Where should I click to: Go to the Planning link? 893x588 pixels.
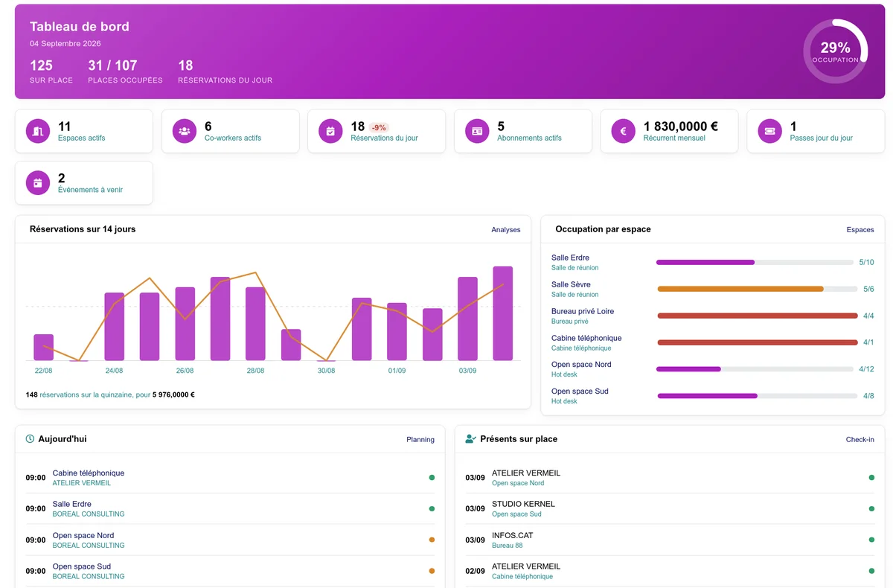point(420,439)
